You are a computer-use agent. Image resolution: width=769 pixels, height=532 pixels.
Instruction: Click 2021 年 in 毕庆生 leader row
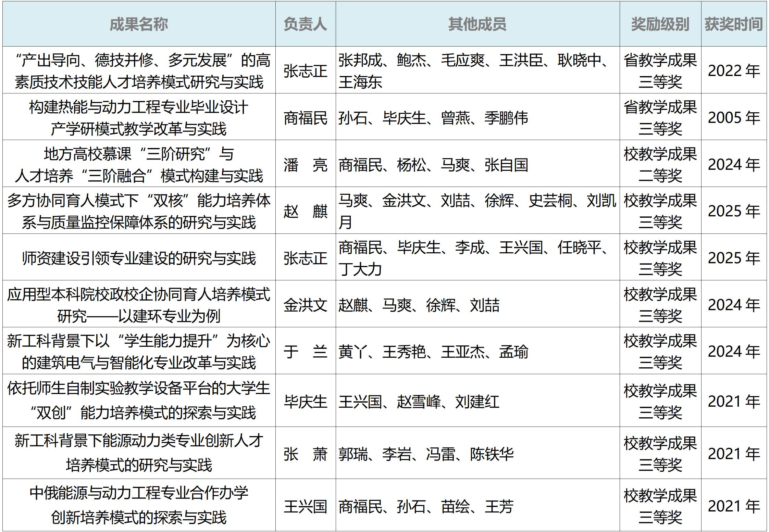tap(734, 402)
